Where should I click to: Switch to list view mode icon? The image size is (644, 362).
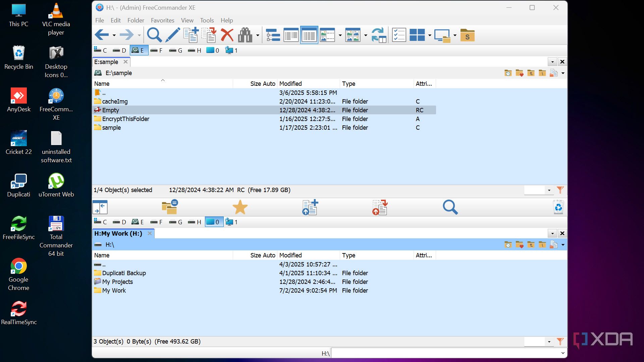[291, 35]
